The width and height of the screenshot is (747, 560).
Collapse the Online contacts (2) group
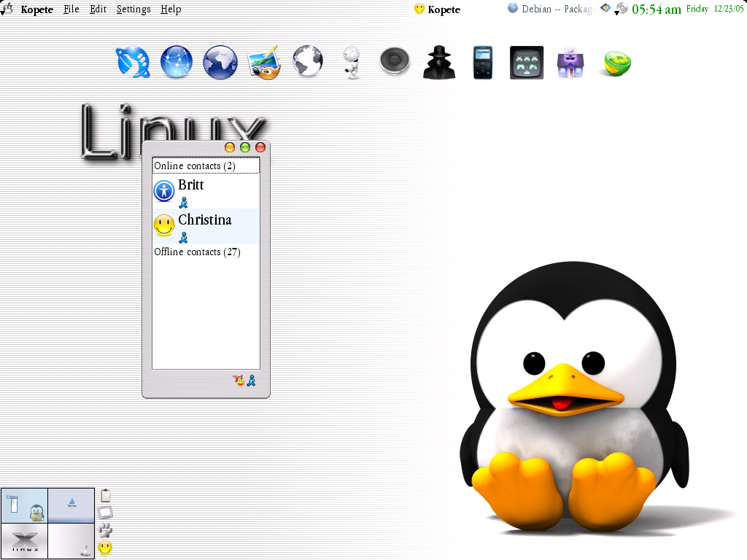(x=206, y=166)
